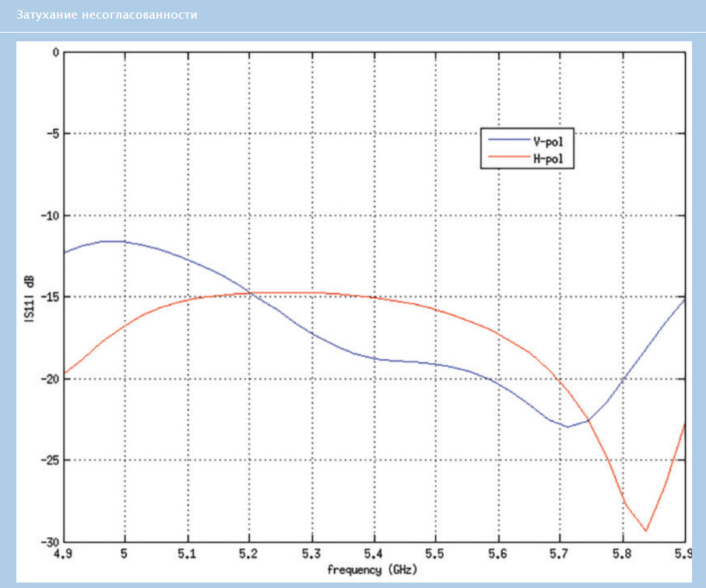This screenshot has width=706, height=588.
Task: Click the "|S11| dB" y-axis label
Action: [30, 297]
